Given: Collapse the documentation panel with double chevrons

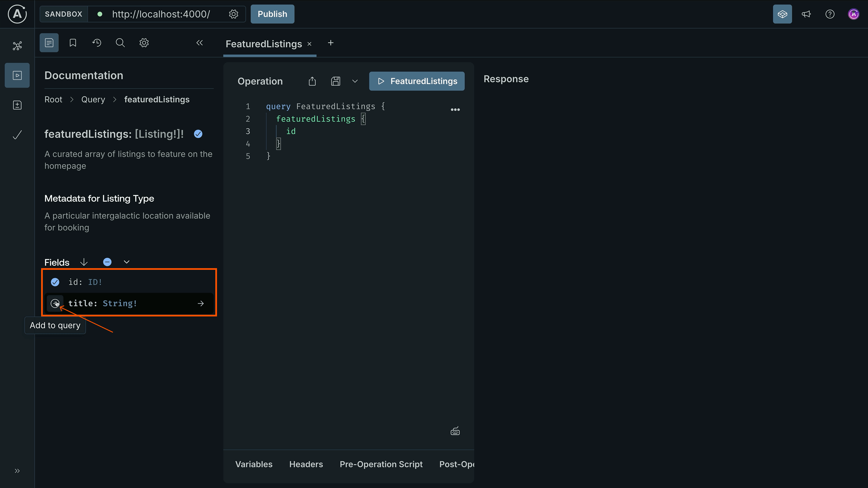Looking at the screenshot, I should 199,43.
